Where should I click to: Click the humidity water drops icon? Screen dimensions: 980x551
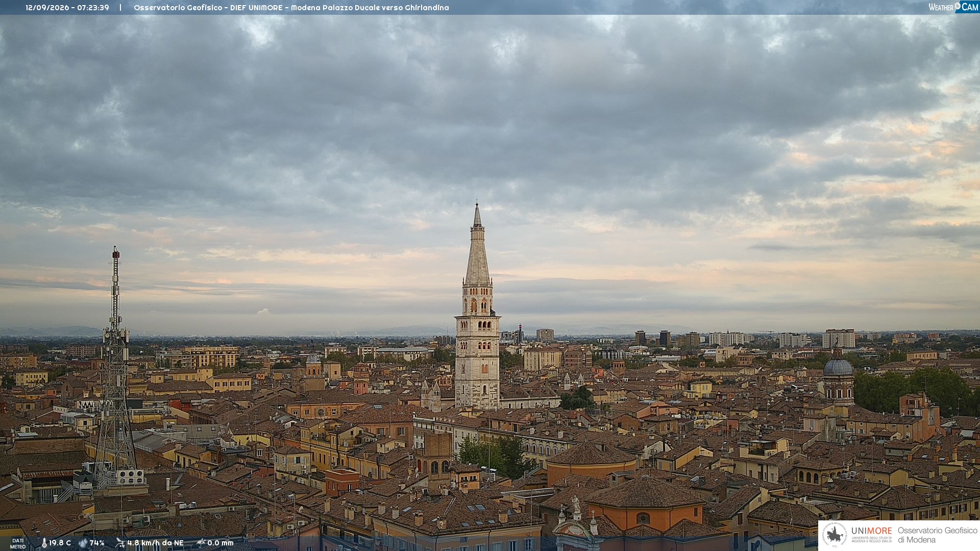pos(83,543)
